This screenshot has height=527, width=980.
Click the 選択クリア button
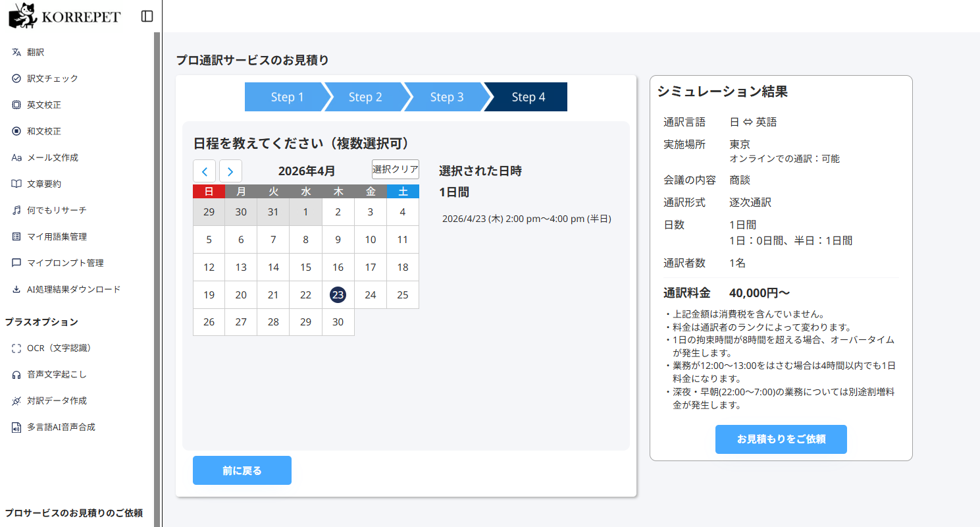[x=396, y=169]
